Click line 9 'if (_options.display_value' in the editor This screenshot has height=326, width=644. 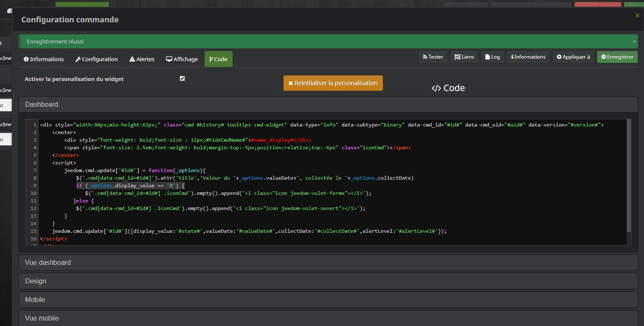pos(130,186)
